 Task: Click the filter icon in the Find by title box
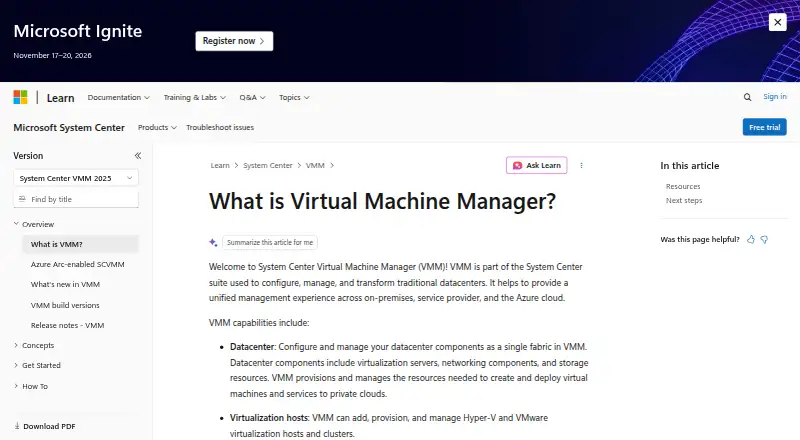click(x=22, y=199)
